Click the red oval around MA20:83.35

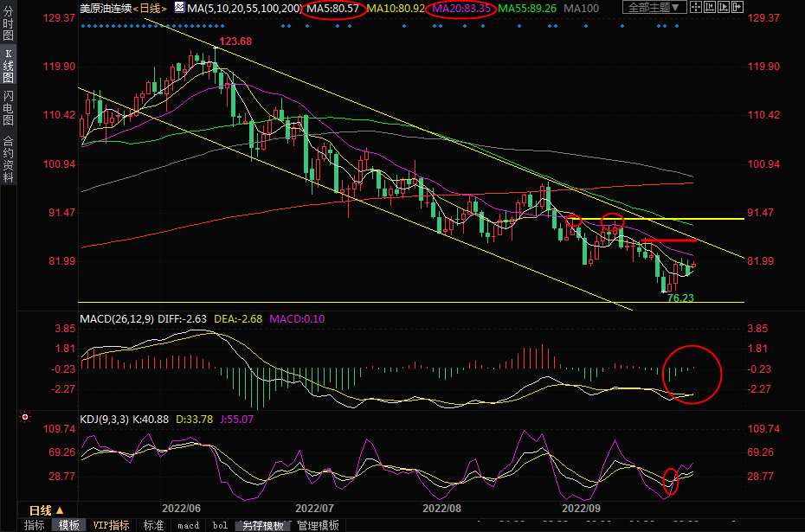click(x=461, y=8)
